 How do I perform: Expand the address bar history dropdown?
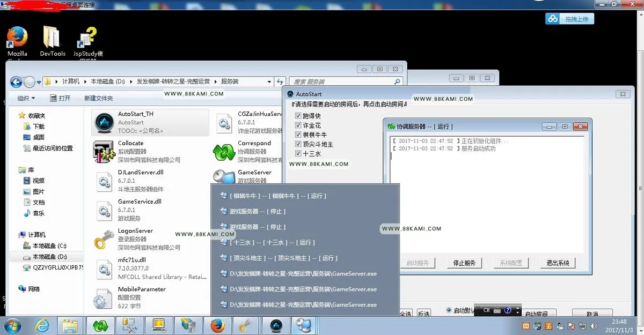point(269,82)
